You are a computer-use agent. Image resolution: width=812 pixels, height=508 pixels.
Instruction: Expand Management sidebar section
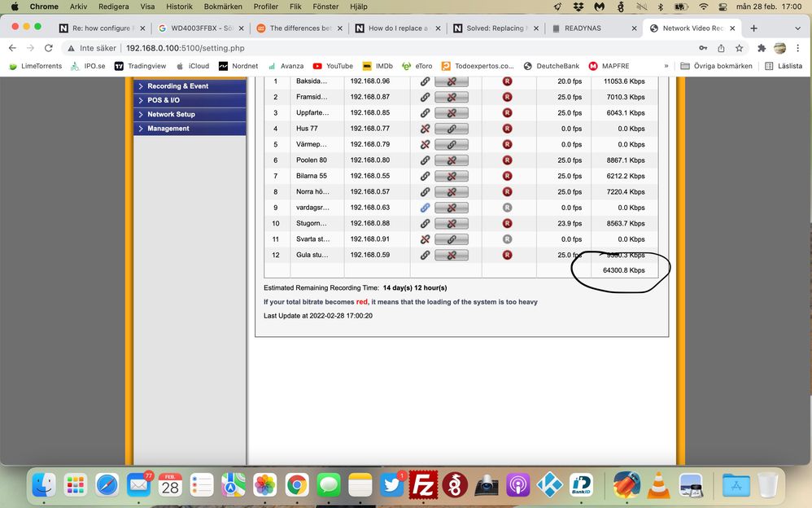click(x=190, y=128)
